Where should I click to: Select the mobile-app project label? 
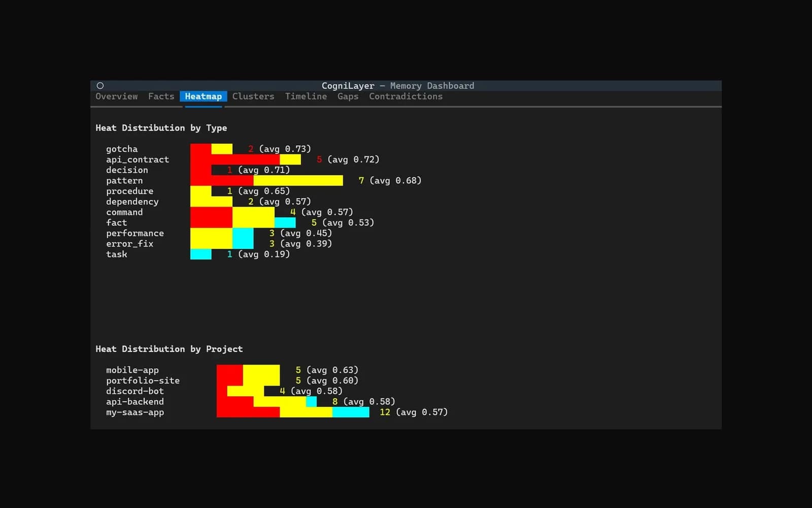tap(132, 370)
